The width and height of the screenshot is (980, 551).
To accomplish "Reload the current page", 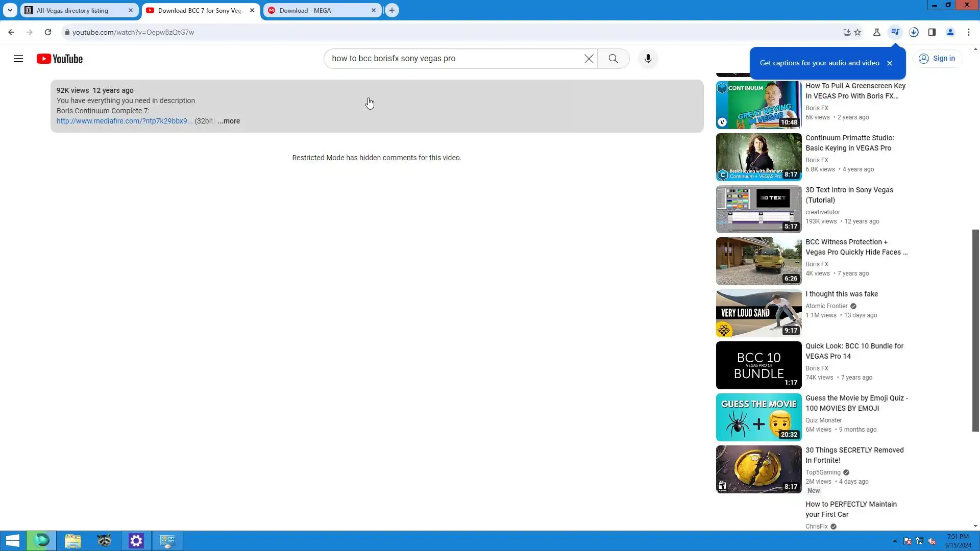I will tap(48, 32).
